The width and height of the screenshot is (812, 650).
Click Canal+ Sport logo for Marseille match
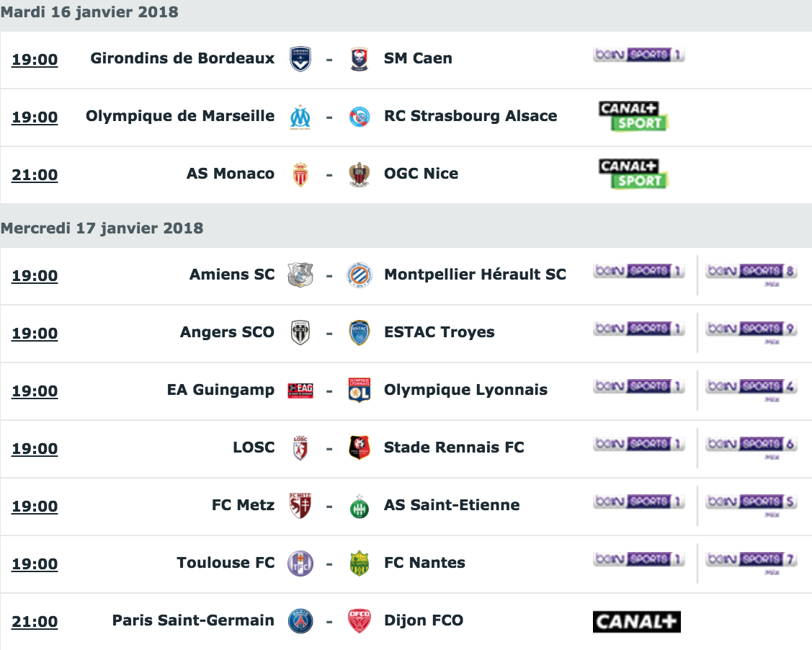pyautogui.click(x=634, y=116)
